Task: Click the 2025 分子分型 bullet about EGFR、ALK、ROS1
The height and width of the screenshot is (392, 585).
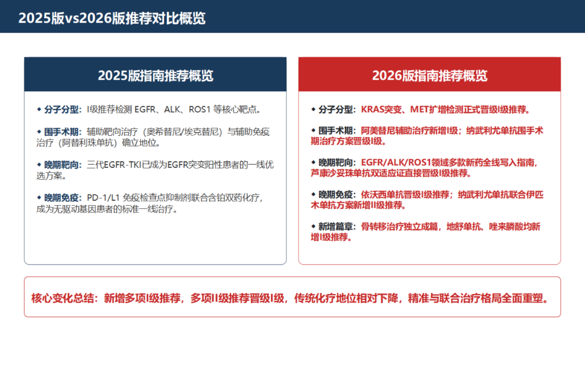Action: (x=149, y=110)
